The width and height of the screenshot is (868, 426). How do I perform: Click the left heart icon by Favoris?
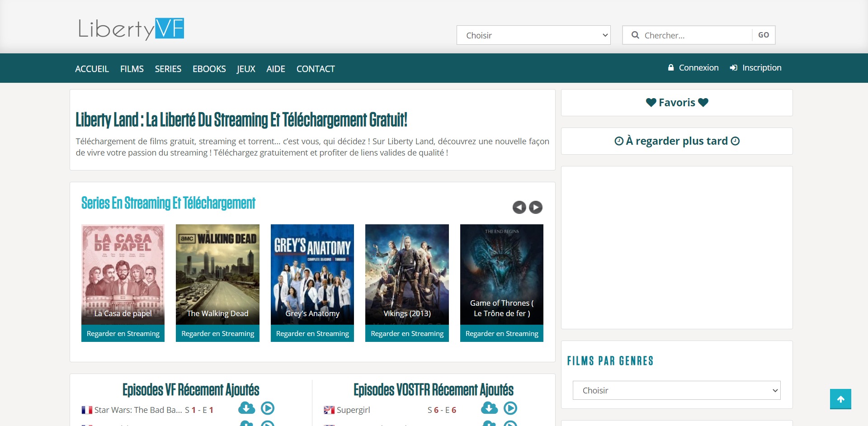point(651,103)
